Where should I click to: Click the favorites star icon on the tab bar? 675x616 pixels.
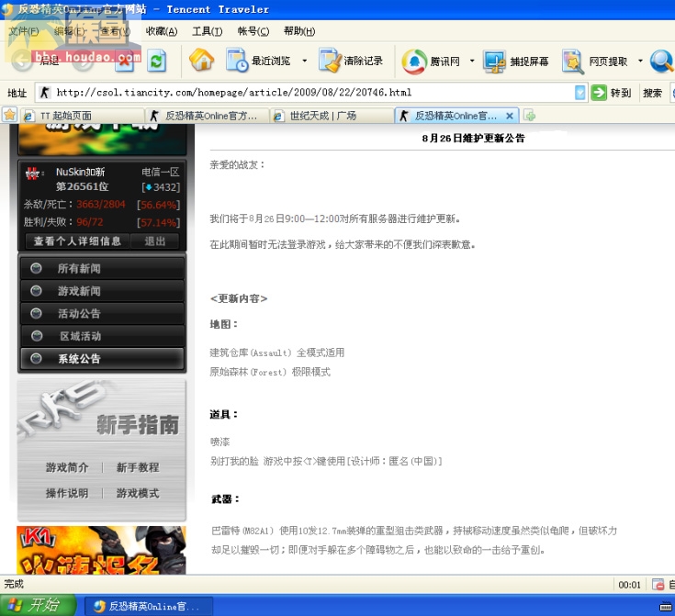(9, 115)
